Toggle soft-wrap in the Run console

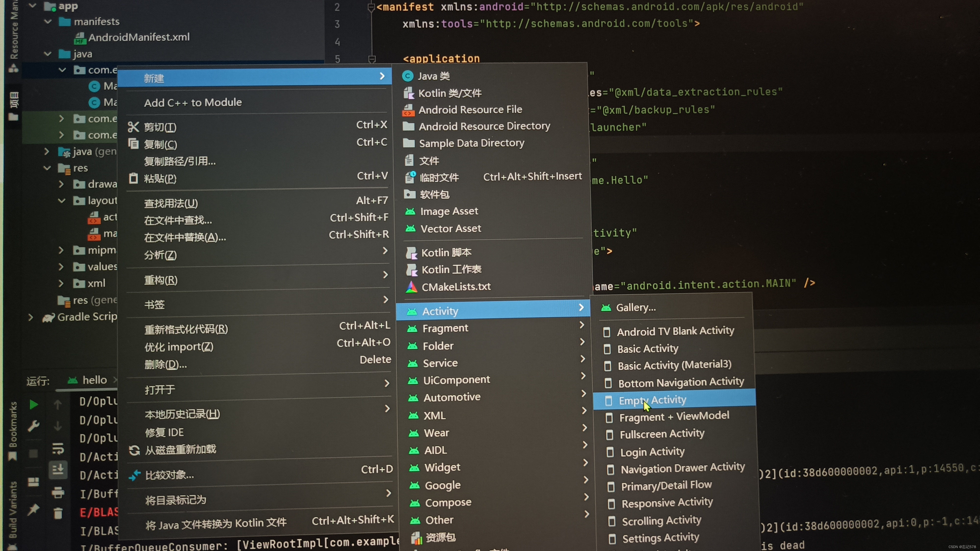(x=58, y=448)
